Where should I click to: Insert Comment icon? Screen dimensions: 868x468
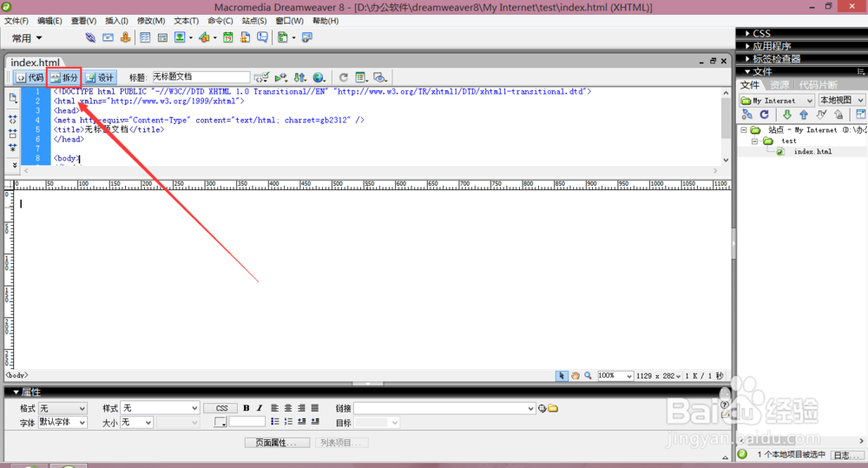[x=262, y=37]
